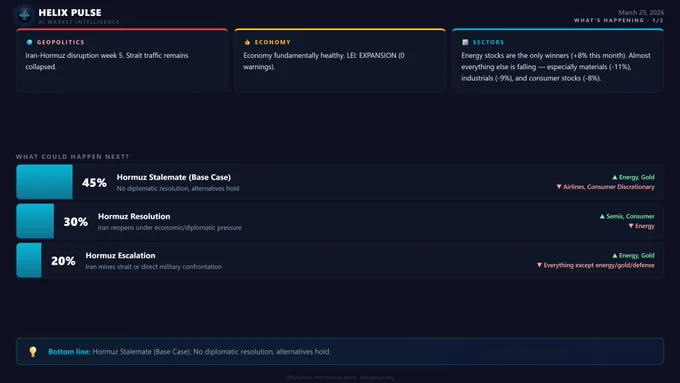Click the lightbulb icon in Bottom line
The height and width of the screenshot is (383, 680).
click(33, 351)
